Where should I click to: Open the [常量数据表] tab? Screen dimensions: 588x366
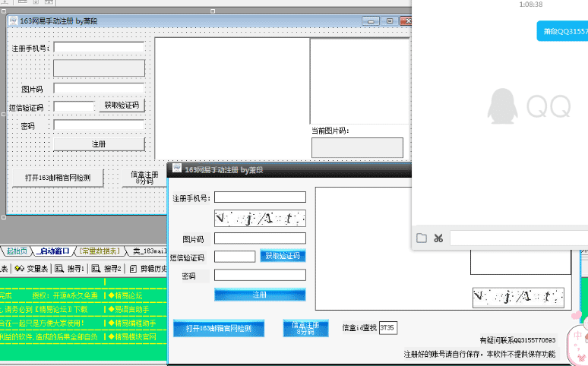100,251
